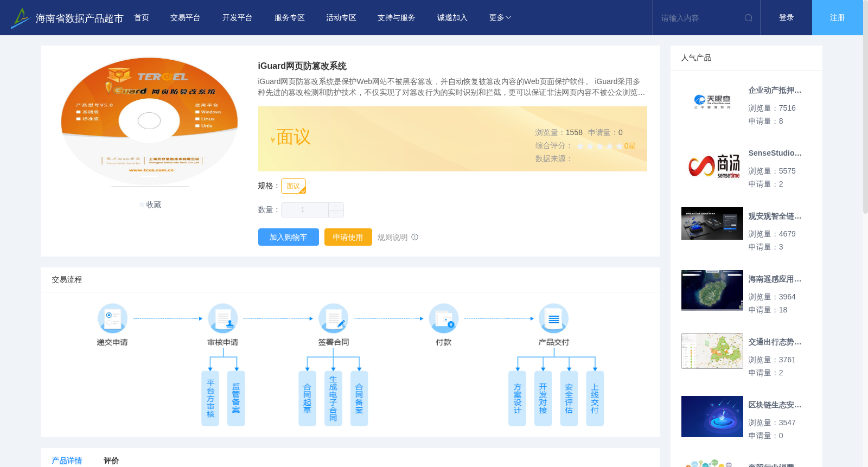Click the 安全评估 sub-step box
This screenshot has height=467, width=868.
[x=569, y=399]
